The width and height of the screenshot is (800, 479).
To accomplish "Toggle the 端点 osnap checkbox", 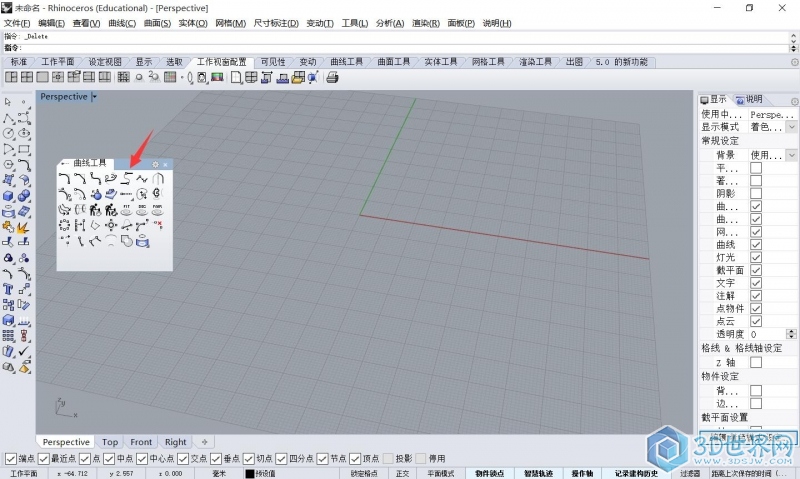I will [x=10, y=459].
